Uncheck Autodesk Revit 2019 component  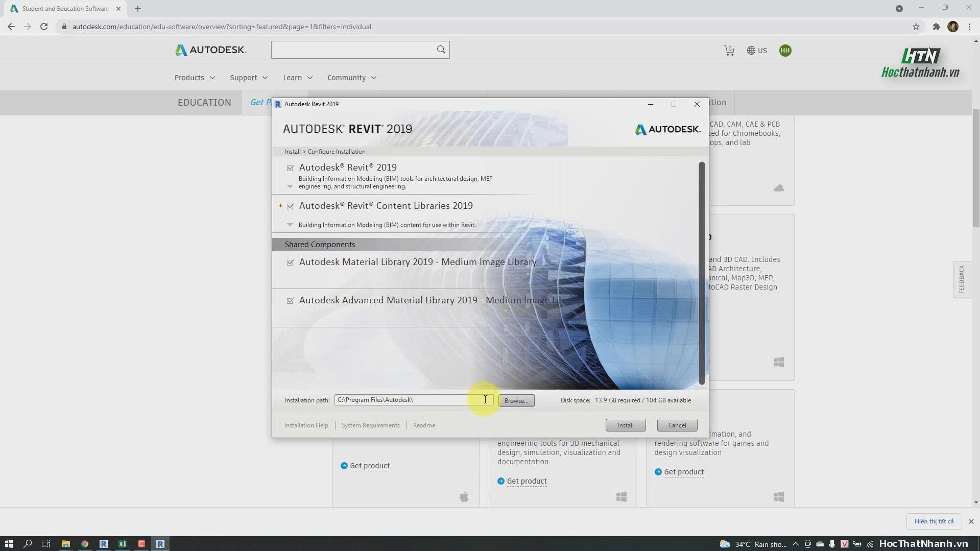pos(290,168)
